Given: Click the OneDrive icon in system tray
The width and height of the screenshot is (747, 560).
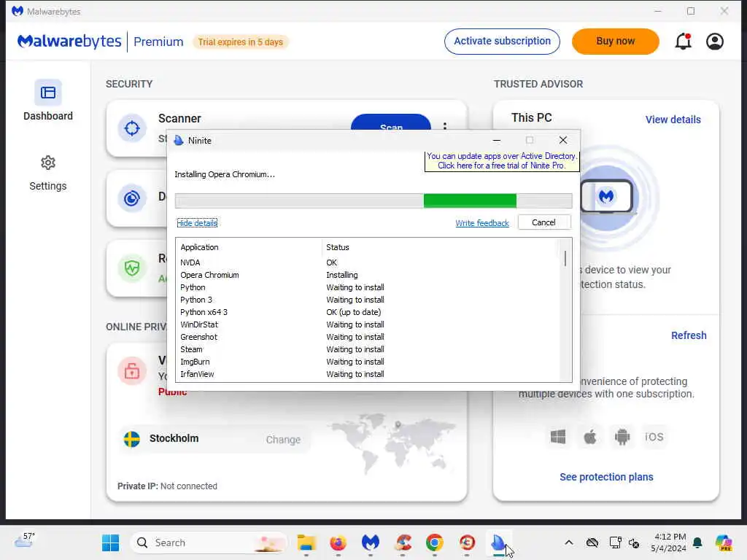Looking at the screenshot, I should tap(592, 542).
